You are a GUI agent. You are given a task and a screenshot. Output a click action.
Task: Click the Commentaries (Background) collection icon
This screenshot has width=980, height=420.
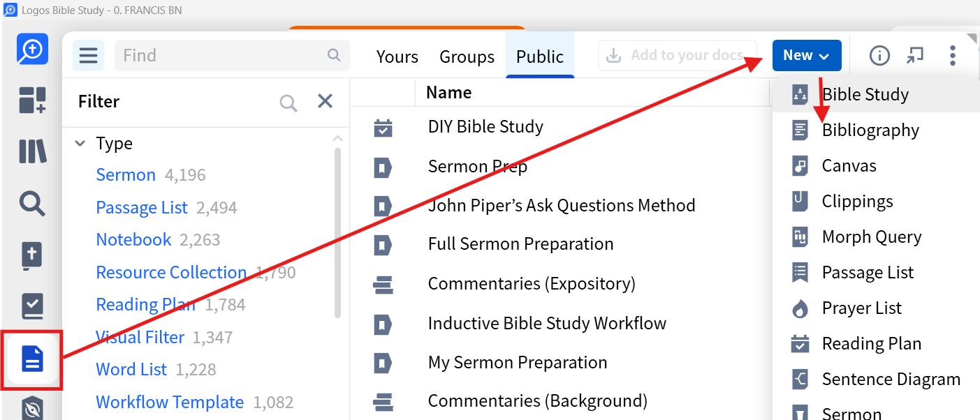[383, 402]
